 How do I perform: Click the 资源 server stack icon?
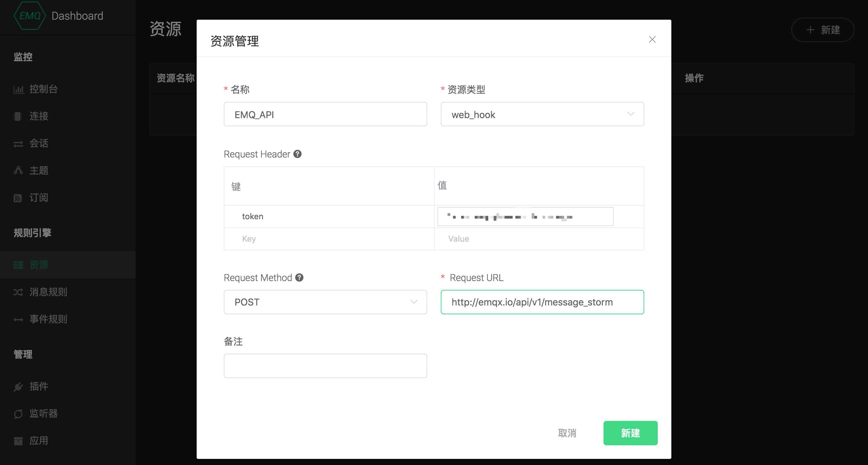point(18,265)
